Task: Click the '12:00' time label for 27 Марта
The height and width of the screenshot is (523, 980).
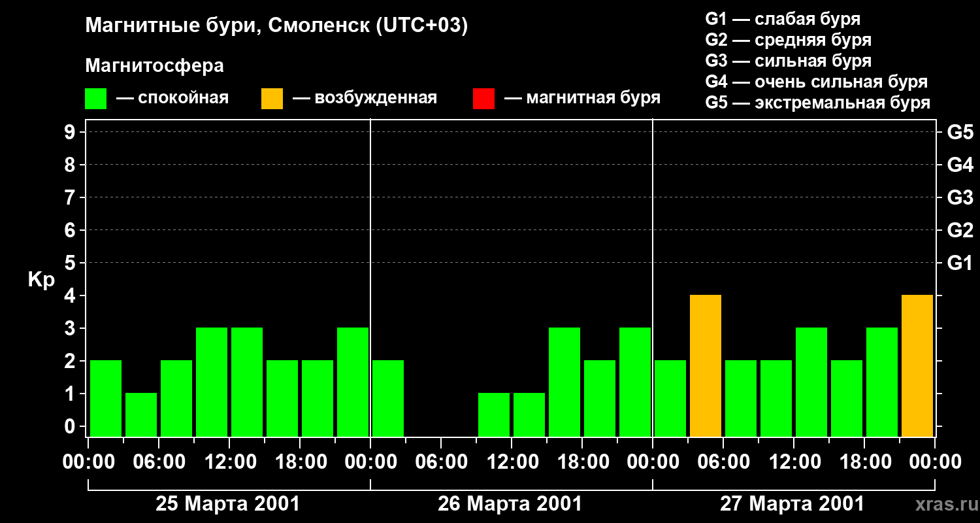Action: tap(794, 462)
